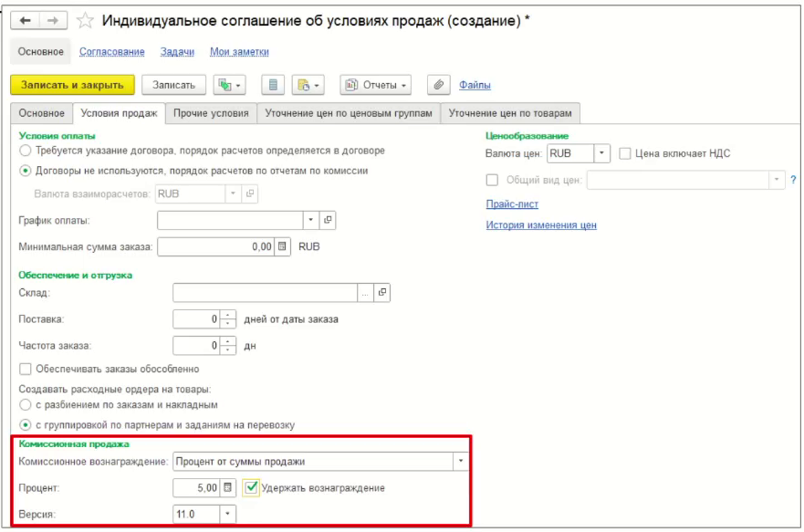804x532 pixels.
Task: Click the paperclip attachment icon
Action: click(x=438, y=85)
